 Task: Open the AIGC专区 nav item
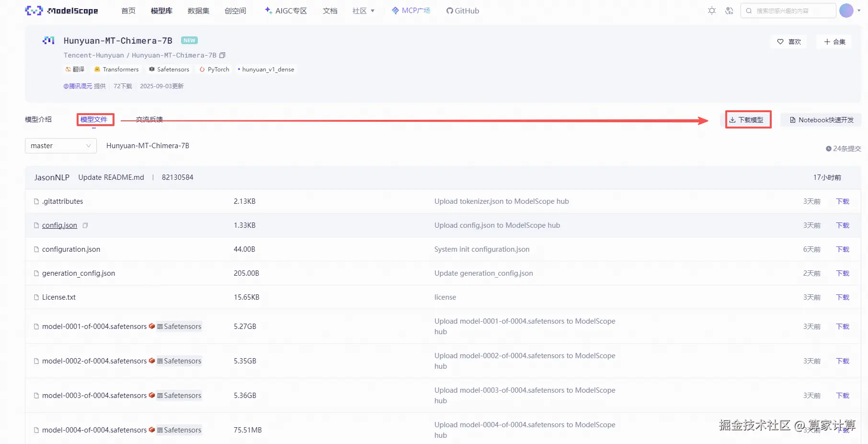(286, 11)
